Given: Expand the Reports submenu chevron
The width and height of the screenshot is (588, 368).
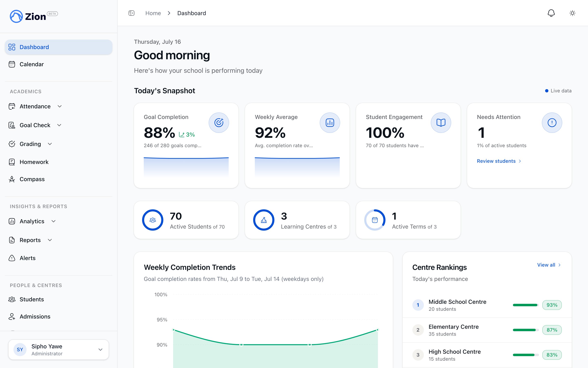Looking at the screenshot, I should (50, 240).
